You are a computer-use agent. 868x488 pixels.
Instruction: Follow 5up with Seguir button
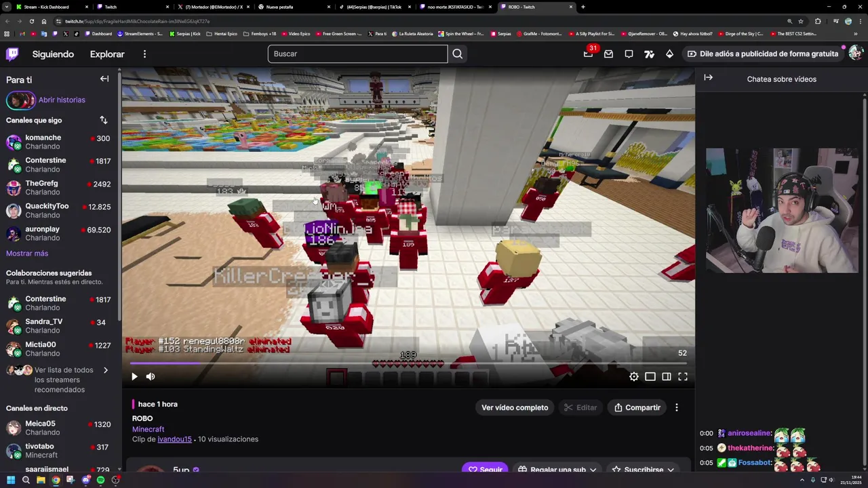(486, 470)
